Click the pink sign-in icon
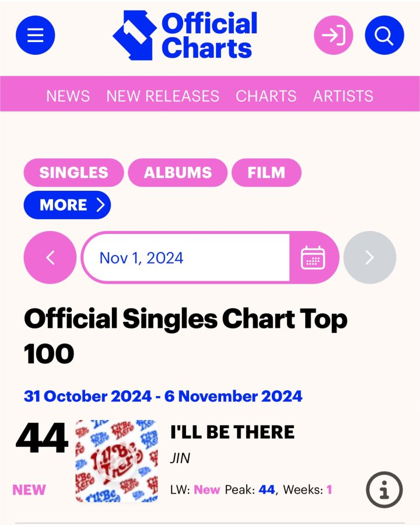The height and width of the screenshot is (525, 420). (334, 36)
